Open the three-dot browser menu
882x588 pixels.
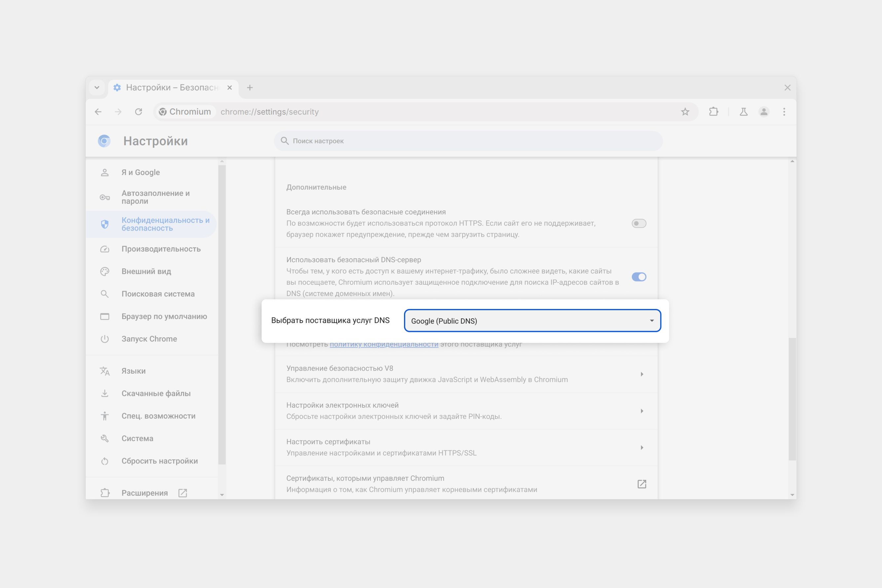tap(784, 112)
